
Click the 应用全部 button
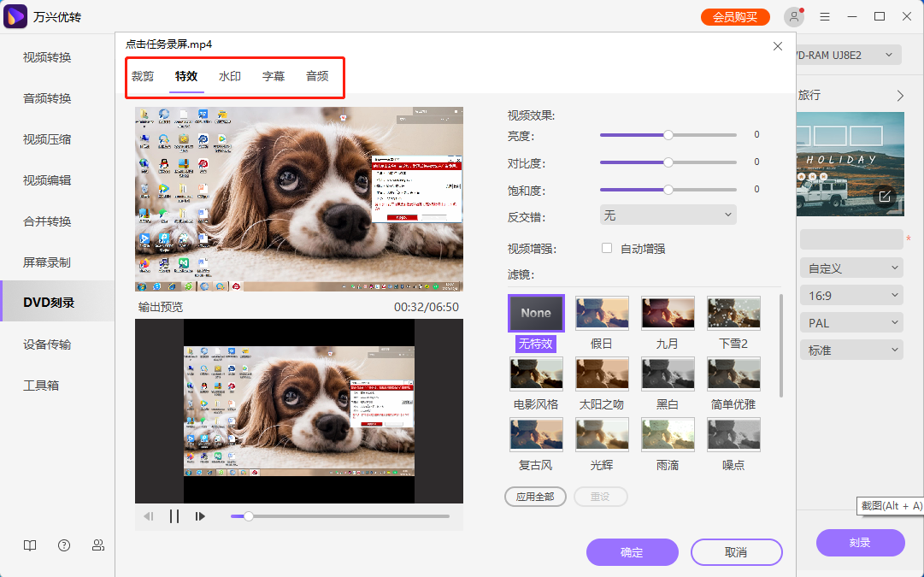point(535,497)
